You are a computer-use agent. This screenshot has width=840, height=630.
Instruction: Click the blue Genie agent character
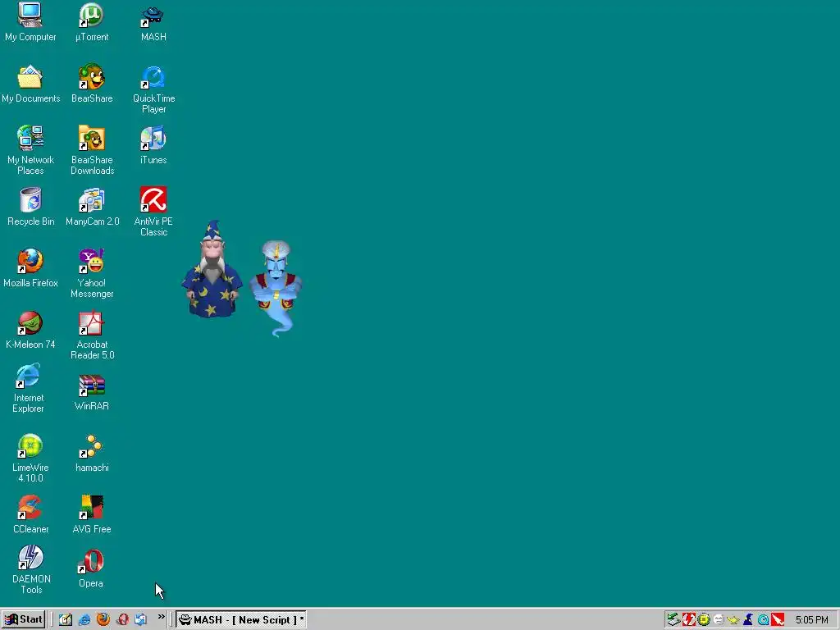pos(276,288)
